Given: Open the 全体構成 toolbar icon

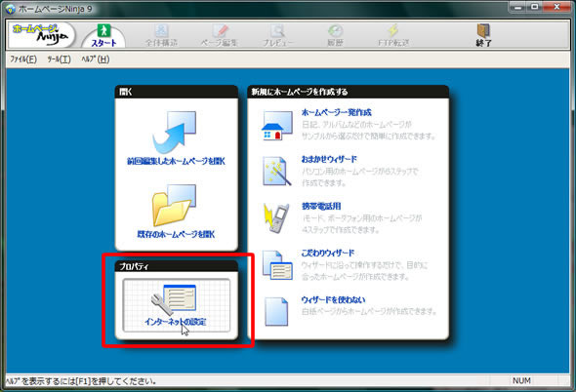Looking at the screenshot, I should (x=161, y=36).
